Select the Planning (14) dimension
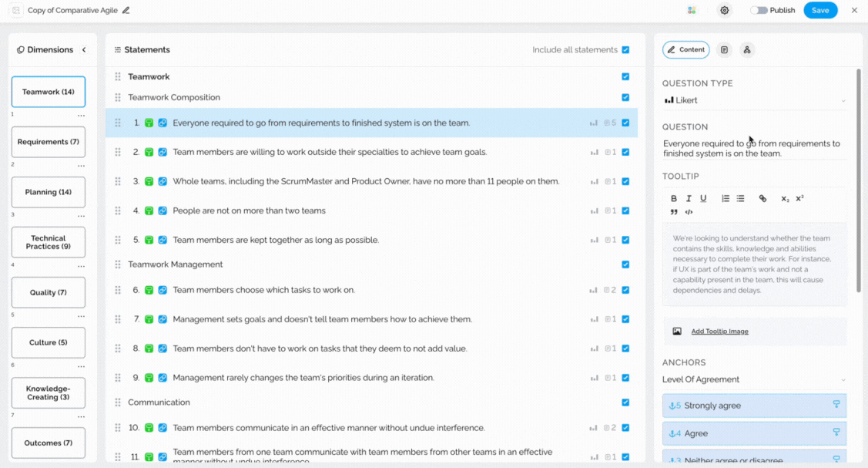Image resolution: width=868 pixels, height=468 pixels. 49,192
